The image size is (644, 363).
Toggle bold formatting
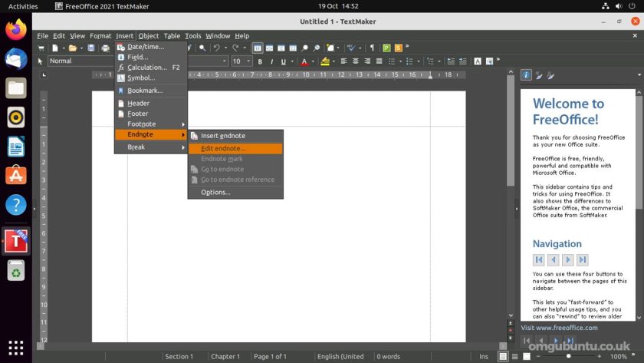pyautogui.click(x=260, y=61)
